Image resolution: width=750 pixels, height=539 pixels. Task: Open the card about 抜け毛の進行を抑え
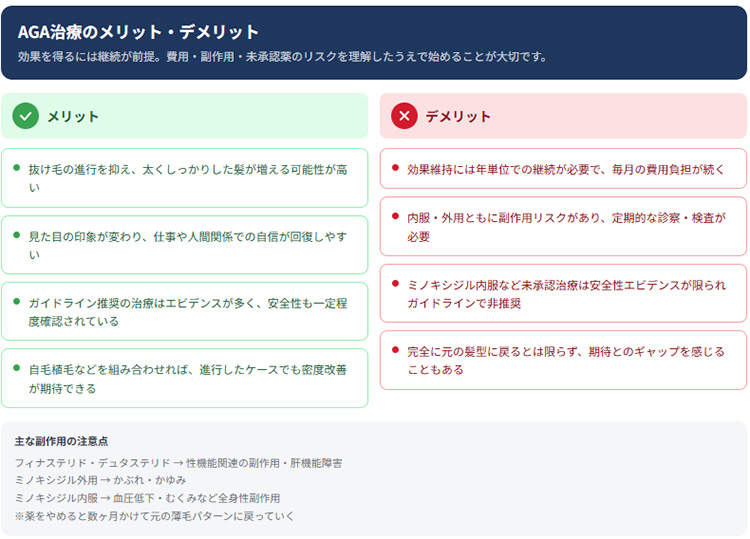click(185, 178)
